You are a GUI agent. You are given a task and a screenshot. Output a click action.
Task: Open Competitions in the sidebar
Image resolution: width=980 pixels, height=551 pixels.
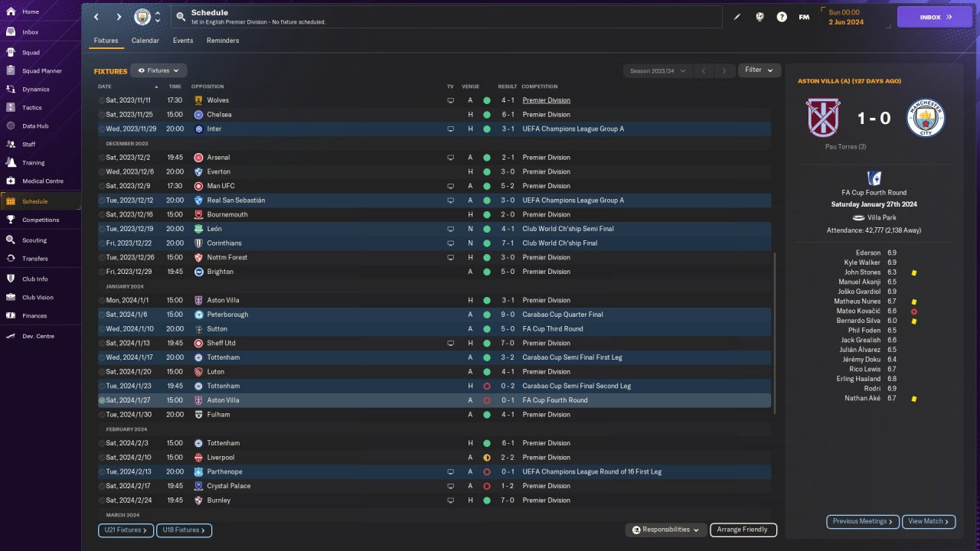[41, 220]
